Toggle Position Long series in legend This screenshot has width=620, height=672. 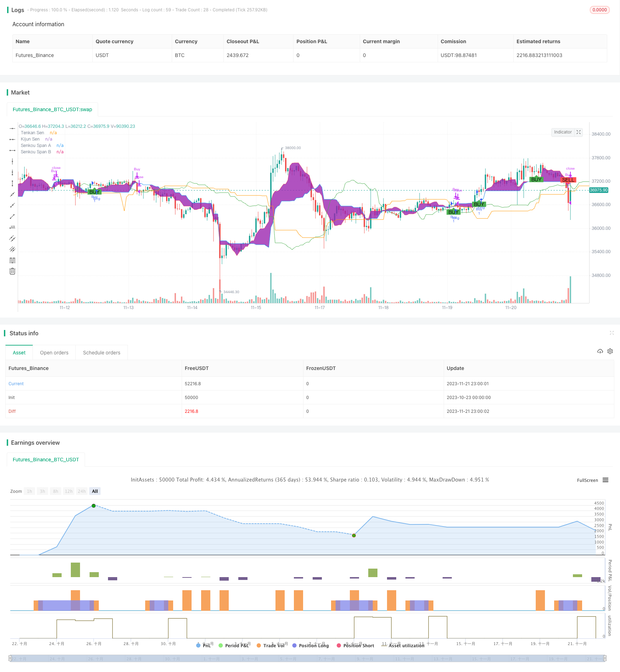[x=311, y=645]
